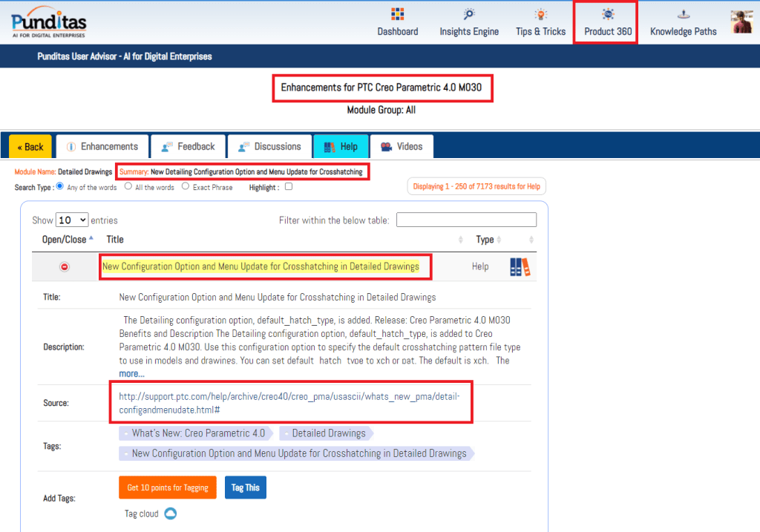Screen dimensions: 760x532
Task: Open the Dashboard grid icon
Action: (397, 15)
